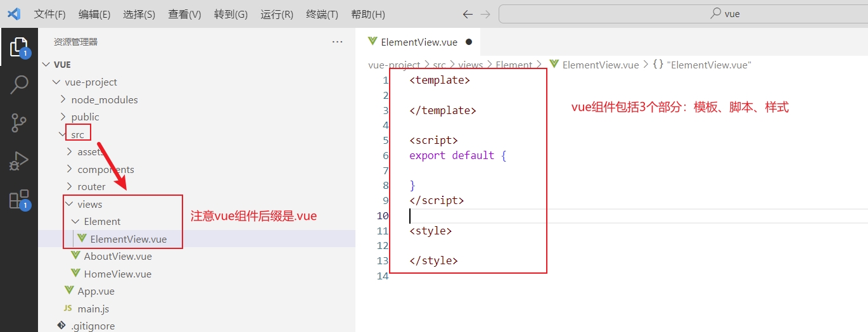Open Explorer panel more actions ellipsis

[x=337, y=42]
